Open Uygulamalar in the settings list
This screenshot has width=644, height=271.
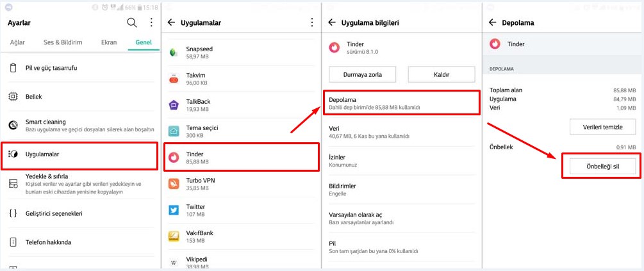(x=79, y=154)
